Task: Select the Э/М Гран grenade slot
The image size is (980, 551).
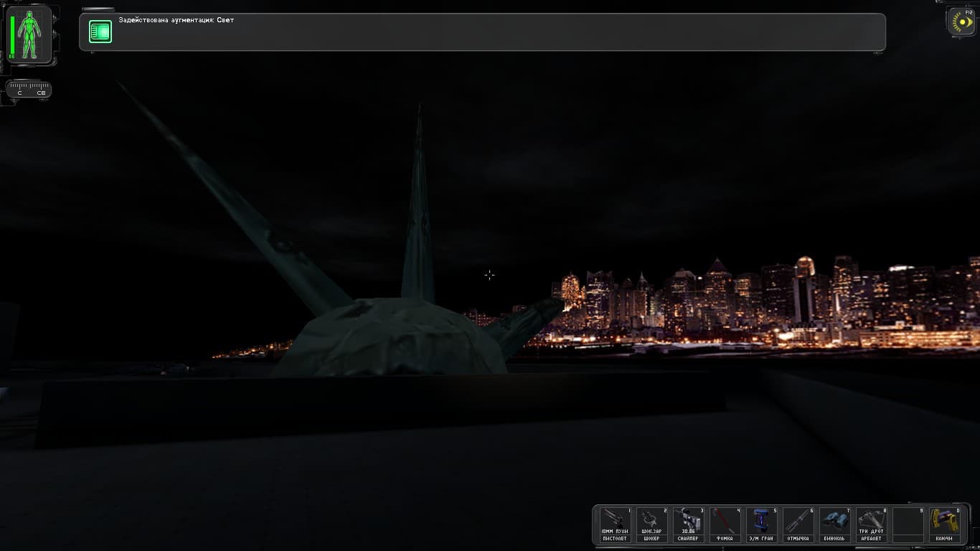Action: click(x=761, y=525)
